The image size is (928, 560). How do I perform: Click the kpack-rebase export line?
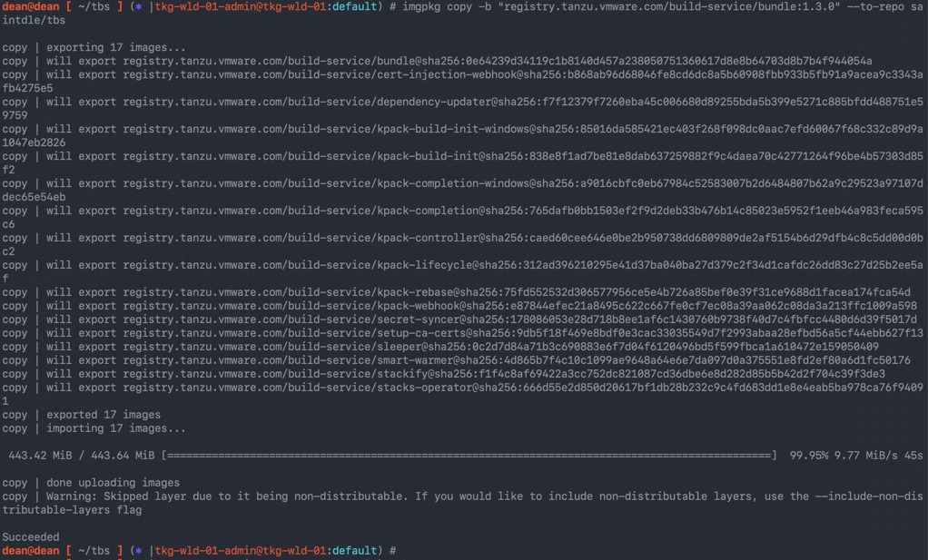(x=457, y=292)
